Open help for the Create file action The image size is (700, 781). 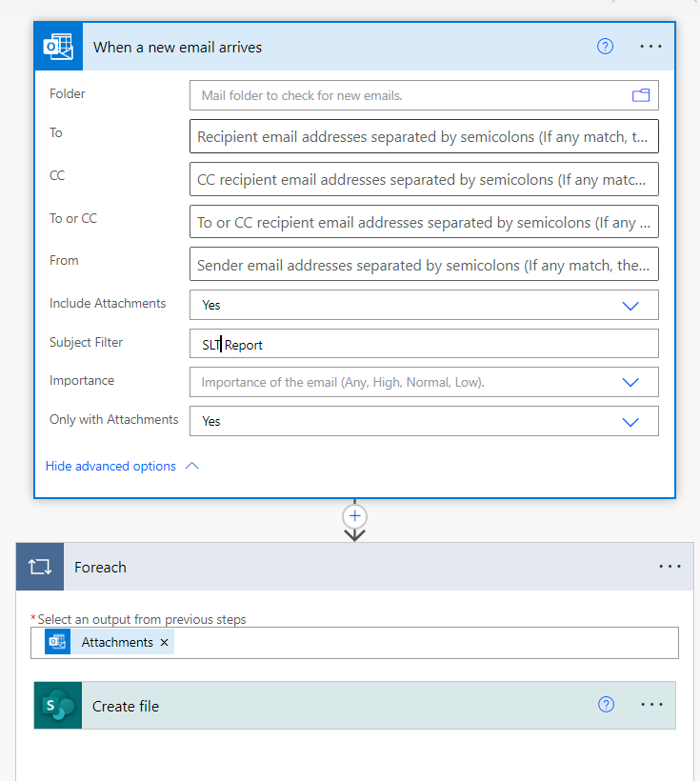tap(606, 704)
